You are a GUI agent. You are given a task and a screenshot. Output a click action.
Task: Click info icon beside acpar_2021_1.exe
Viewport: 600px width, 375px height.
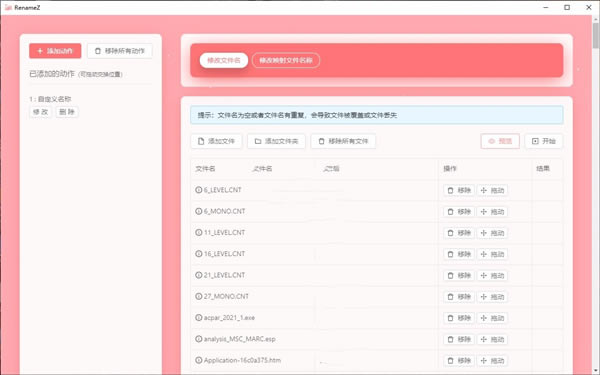point(199,318)
